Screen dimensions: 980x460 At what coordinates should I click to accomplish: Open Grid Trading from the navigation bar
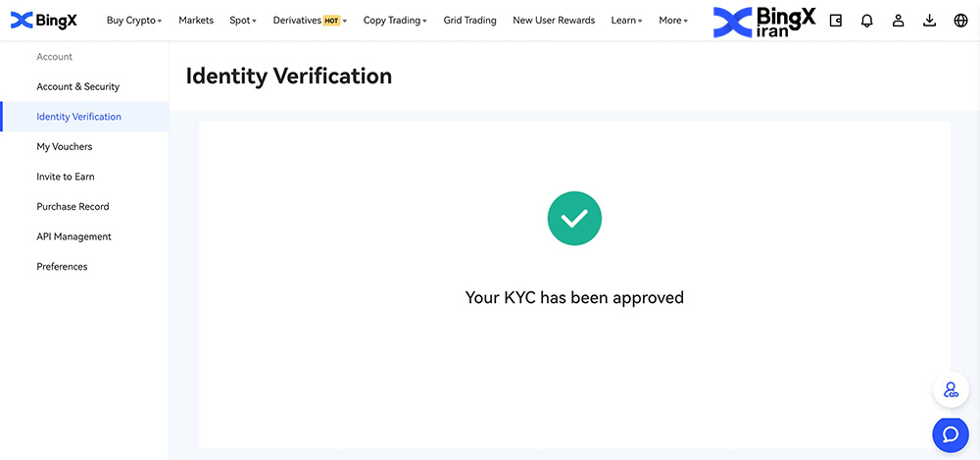(x=469, y=21)
